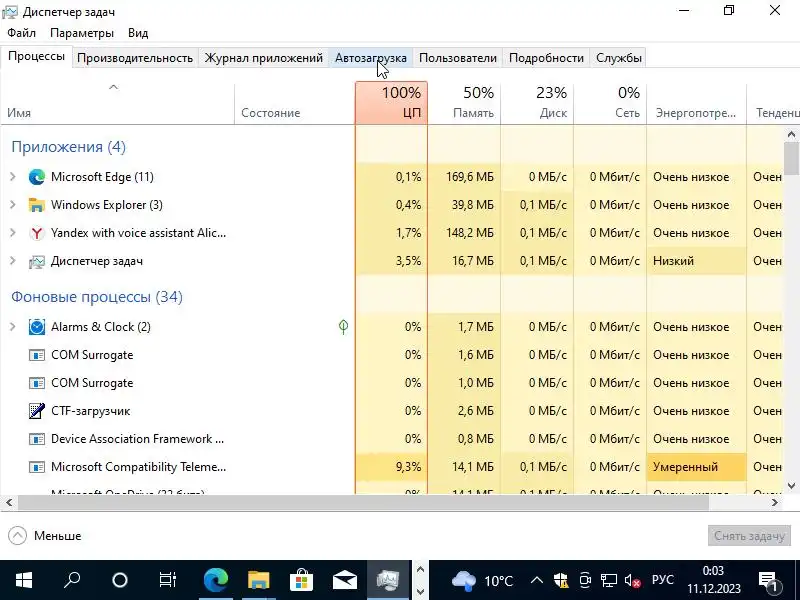Screen dimensions: 800x600
Task: Click the vertical scrollbar down arrow
Action: pyautogui.click(x=791, y=486)
